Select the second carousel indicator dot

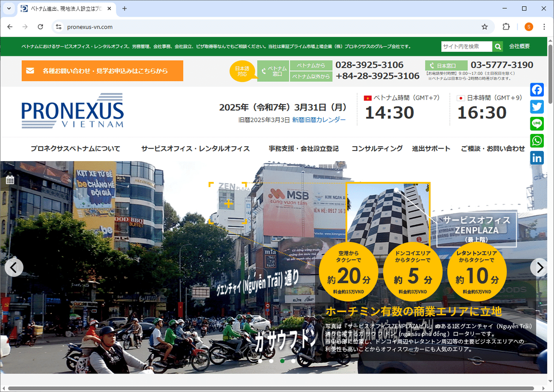(271, 361)
